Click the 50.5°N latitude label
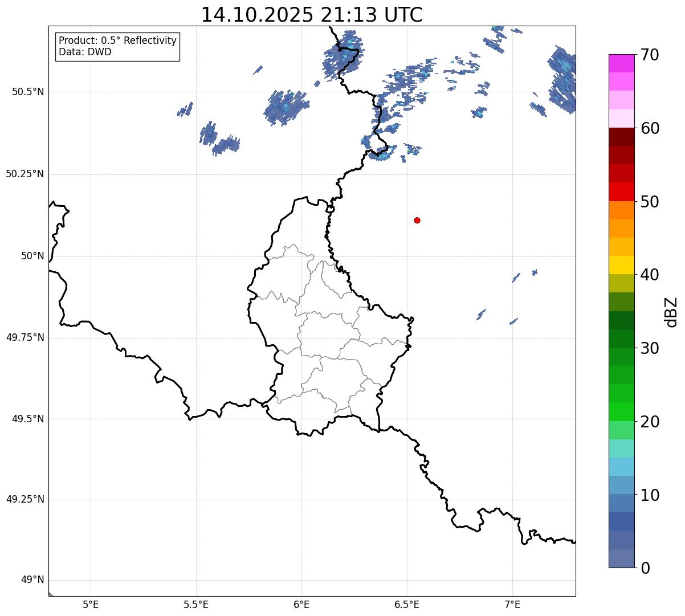Viewport: 685px width, 616px height. click(28, 92)
